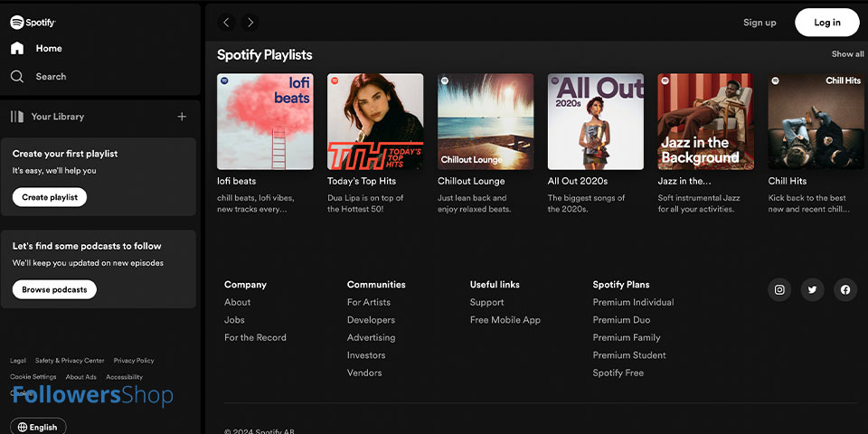Open the Premium Duo plan link

621,320
